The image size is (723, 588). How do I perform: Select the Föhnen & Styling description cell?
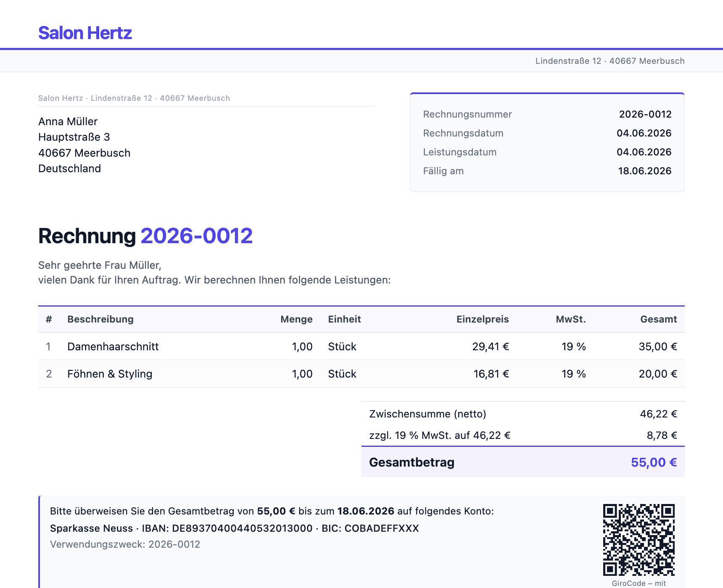110,374
